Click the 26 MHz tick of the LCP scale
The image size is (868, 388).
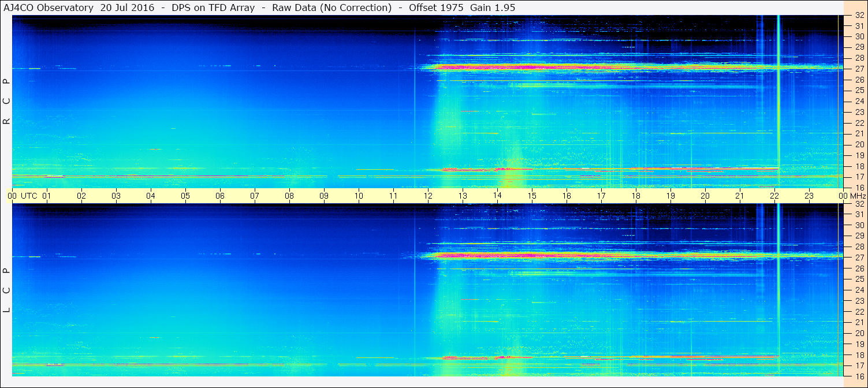(x=859, y=268)
